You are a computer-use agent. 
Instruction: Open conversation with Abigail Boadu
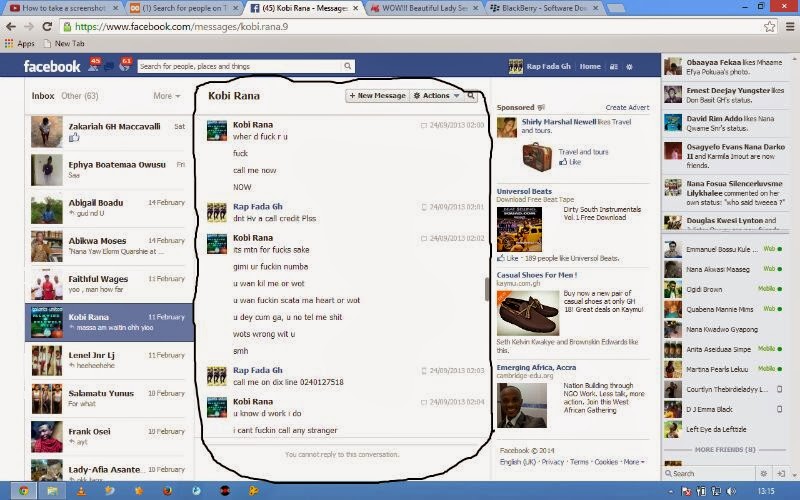(x=109, y=208)
